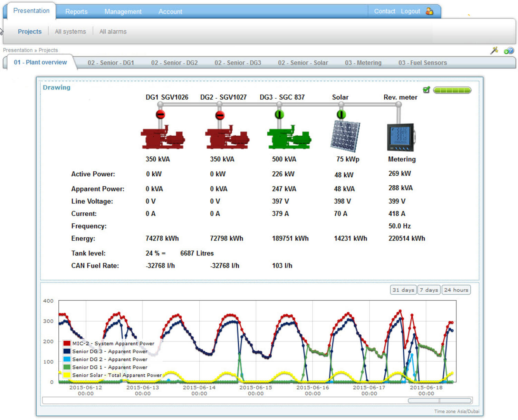The height and width of the screenshot is (420, 518).
Task: Click the green status light above DG3
Action: tap(279, 114)
